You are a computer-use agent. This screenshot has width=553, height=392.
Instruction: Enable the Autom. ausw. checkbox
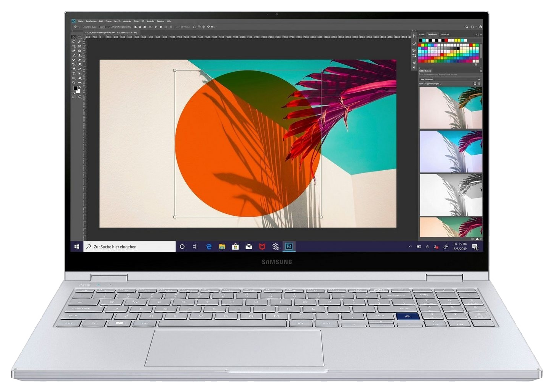(x=84, y=27)
